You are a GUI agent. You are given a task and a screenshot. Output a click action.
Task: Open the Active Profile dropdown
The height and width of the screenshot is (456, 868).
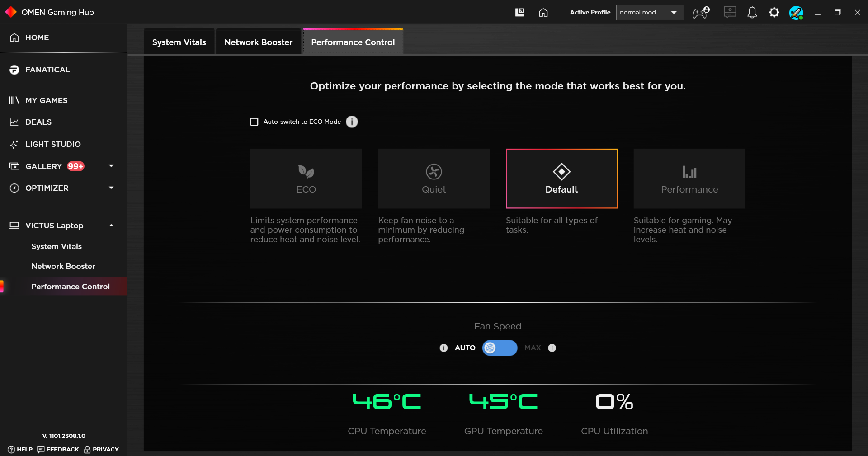tap(650, 13)
